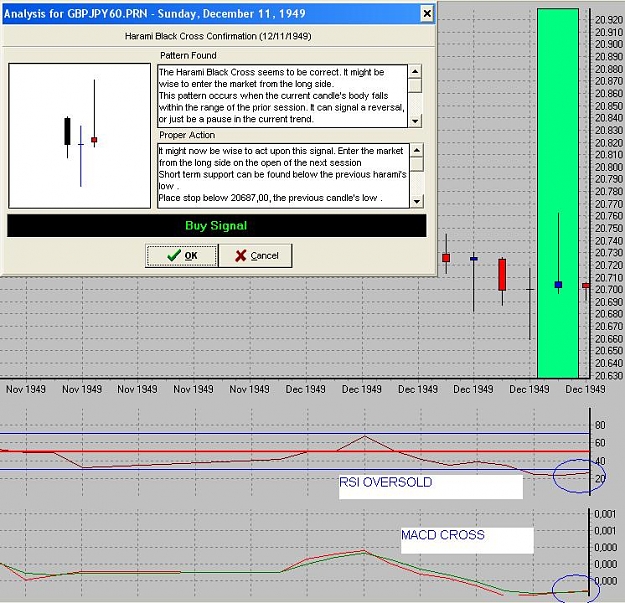The height and width of the screenshot is (603, 625).
Task: Click inside the Proper Action text box
Action: [x=283, y=175]
